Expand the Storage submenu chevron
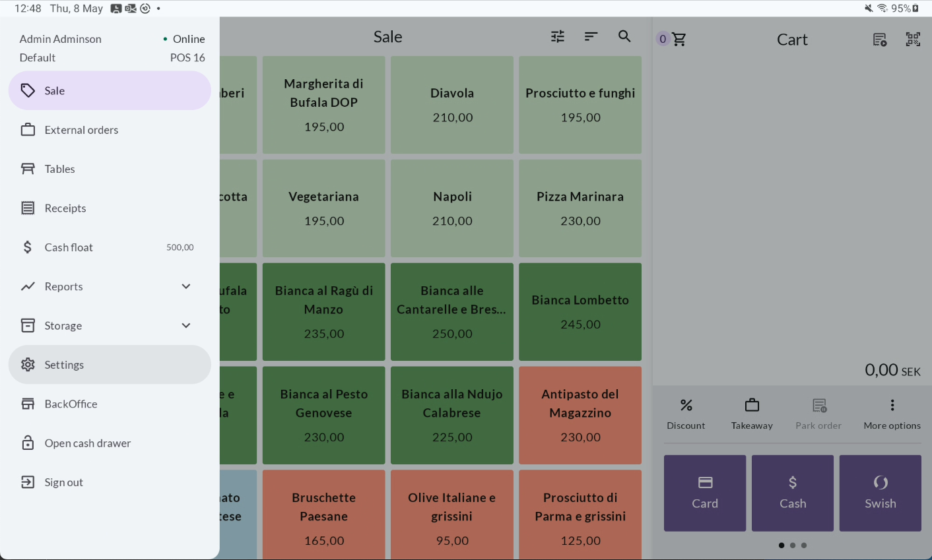Viewport: 932px width, 560px height. coord(186,325)
